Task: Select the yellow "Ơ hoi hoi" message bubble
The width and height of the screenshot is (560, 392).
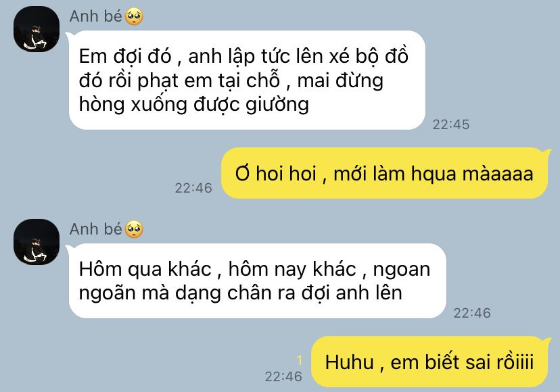Action: [x=386, y=173]
